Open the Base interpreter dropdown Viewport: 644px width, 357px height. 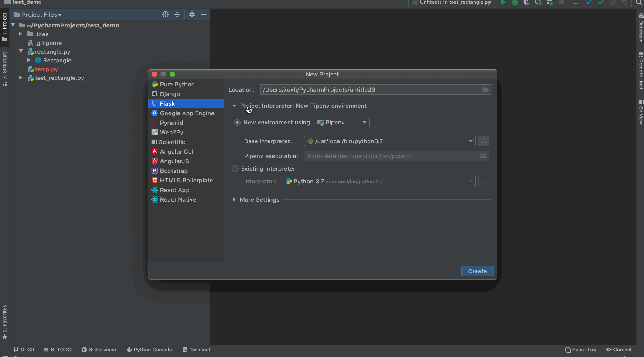tap(389, 141)
